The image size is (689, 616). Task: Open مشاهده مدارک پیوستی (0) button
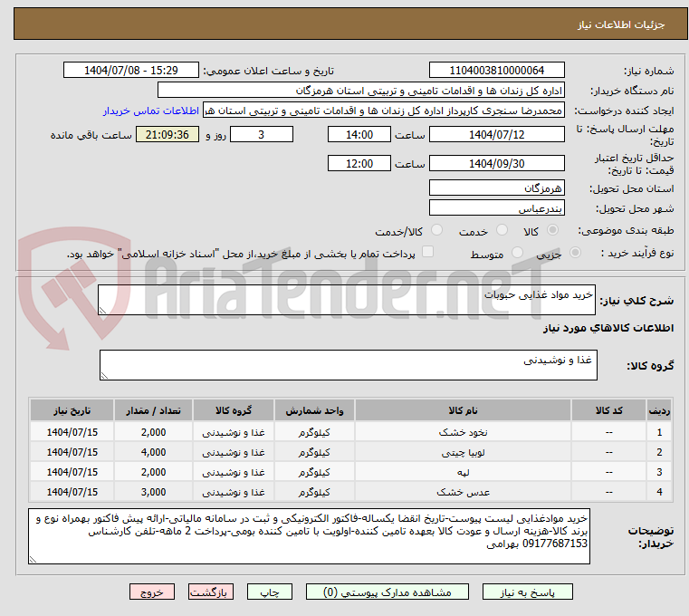pos(388,592)
